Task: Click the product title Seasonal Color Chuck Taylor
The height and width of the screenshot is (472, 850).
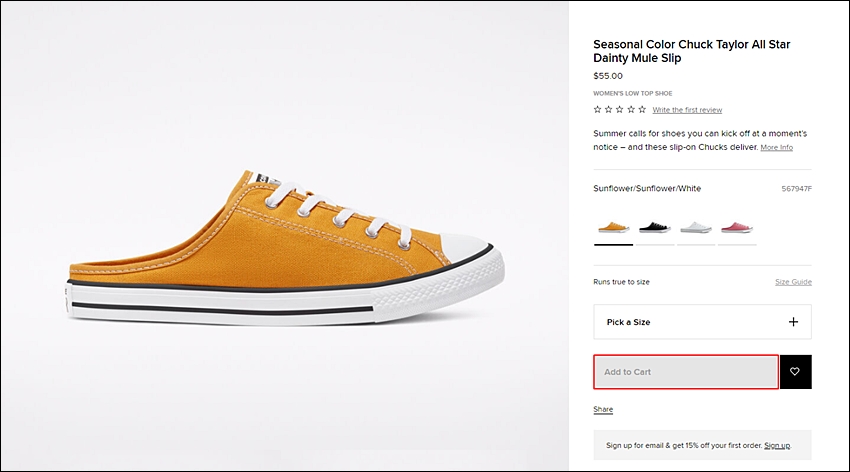Action: pos(692,51)
